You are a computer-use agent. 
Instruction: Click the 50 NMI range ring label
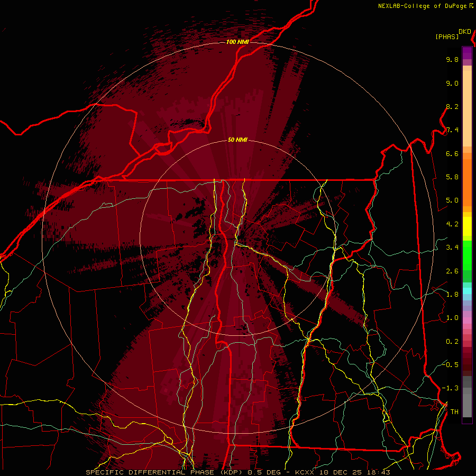(237, 140)
